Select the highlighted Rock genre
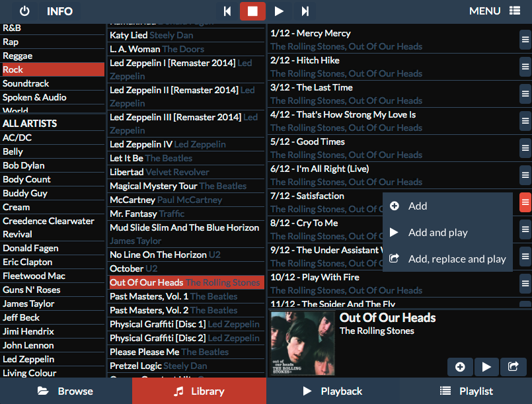 coord(52,69)
